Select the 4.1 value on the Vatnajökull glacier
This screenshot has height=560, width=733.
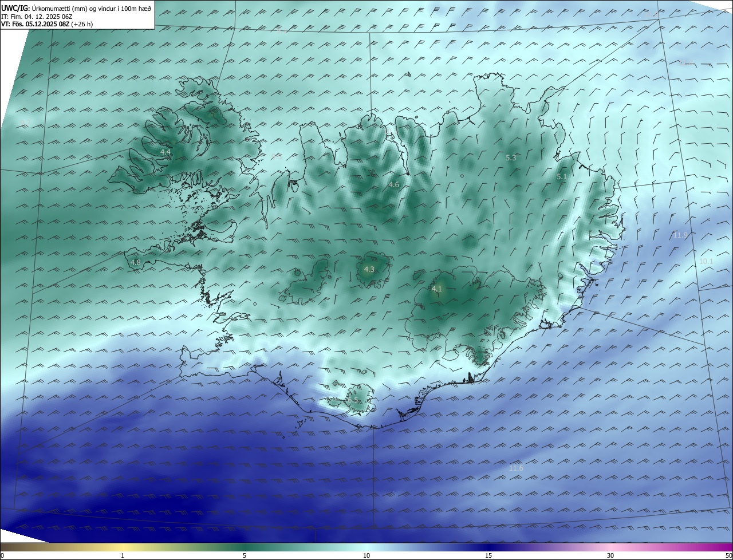coord(436,289)
